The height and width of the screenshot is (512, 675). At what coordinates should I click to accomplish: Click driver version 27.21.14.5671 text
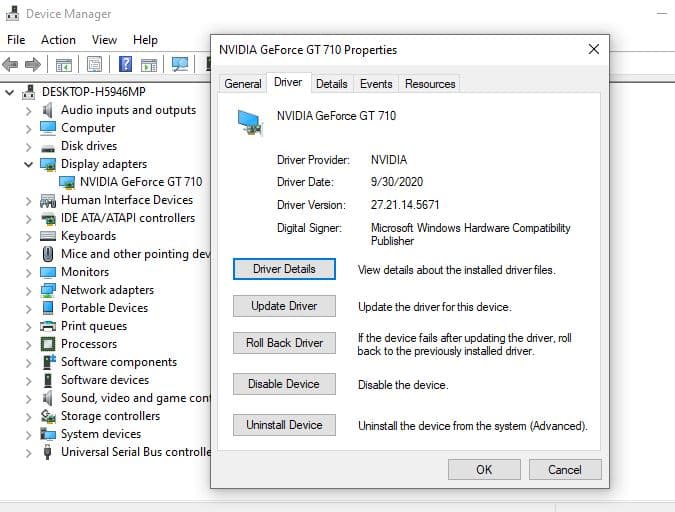405,205
